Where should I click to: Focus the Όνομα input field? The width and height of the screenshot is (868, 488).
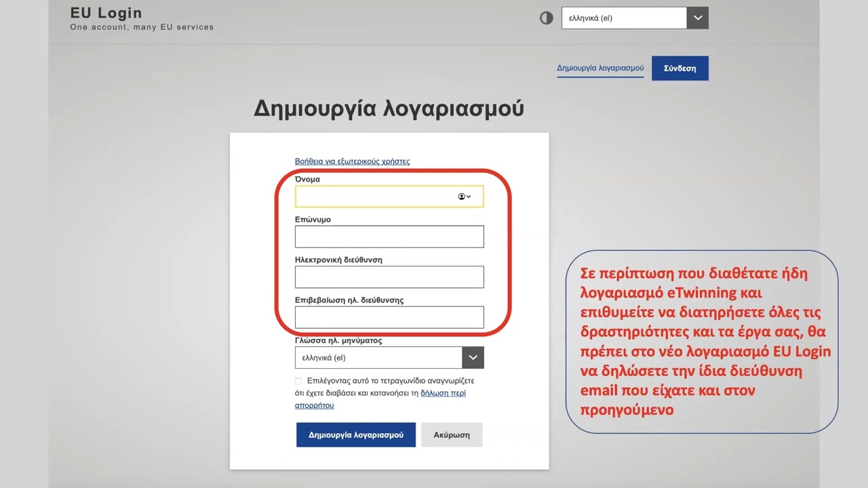point(389,197)
